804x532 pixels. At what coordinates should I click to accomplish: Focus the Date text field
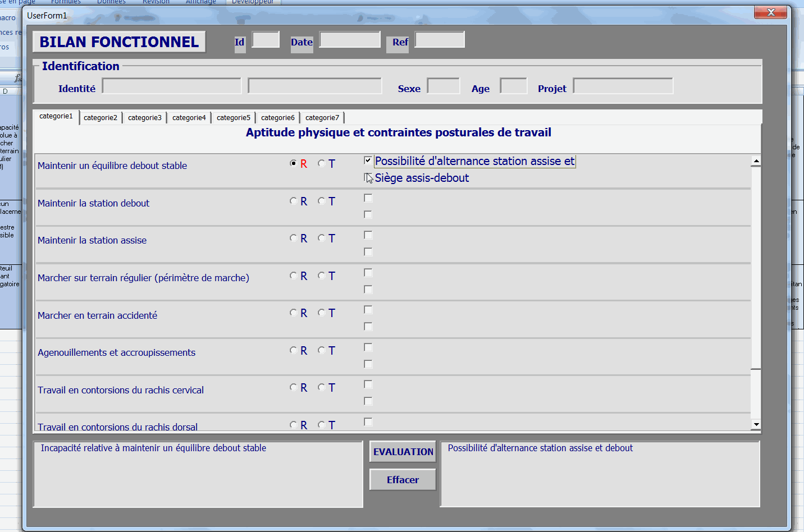[350, 40]
